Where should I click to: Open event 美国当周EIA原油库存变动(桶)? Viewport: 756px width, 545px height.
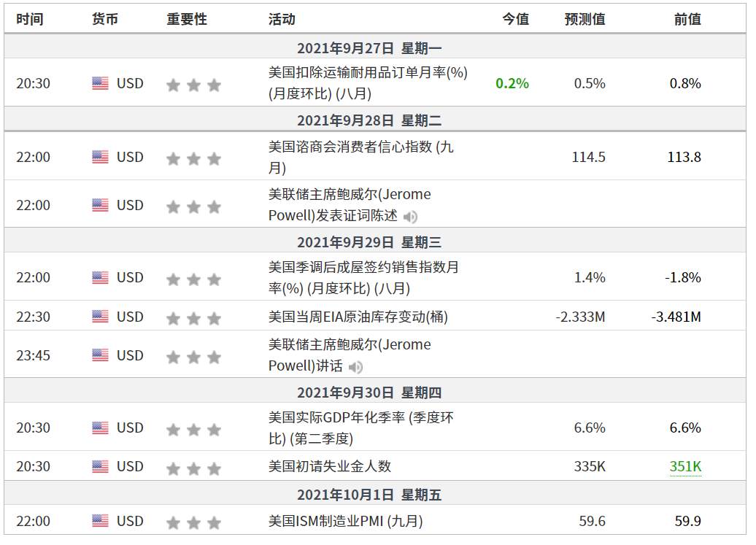[358, 317]
